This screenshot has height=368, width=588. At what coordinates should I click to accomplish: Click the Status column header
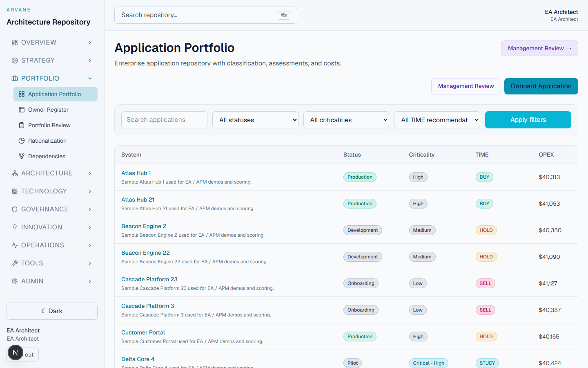point(352,155)
